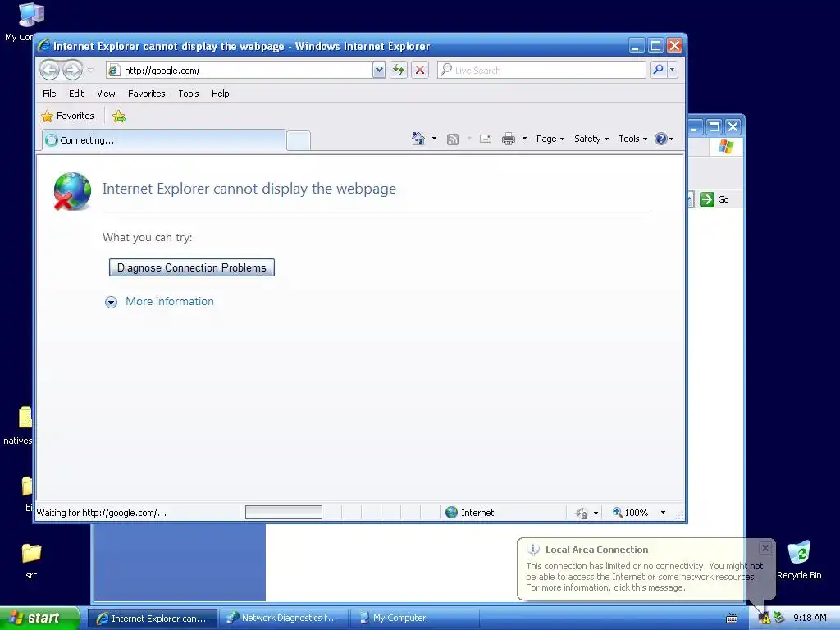Click the Read Mail icon
The height and width of the screenshot is (630, 840).
coord(486,139)
